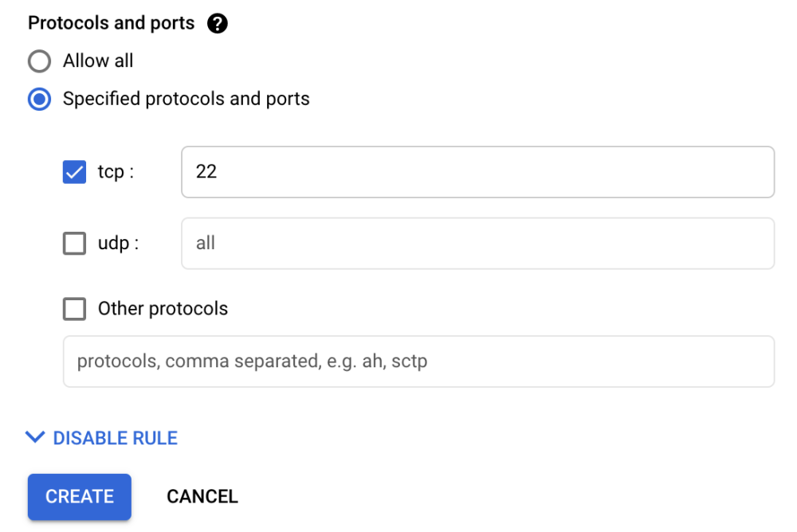Choose the Specified protocols and ports radio button
Image resolution: width=797 pixels, height=532 pixels.
click(39, 100)
